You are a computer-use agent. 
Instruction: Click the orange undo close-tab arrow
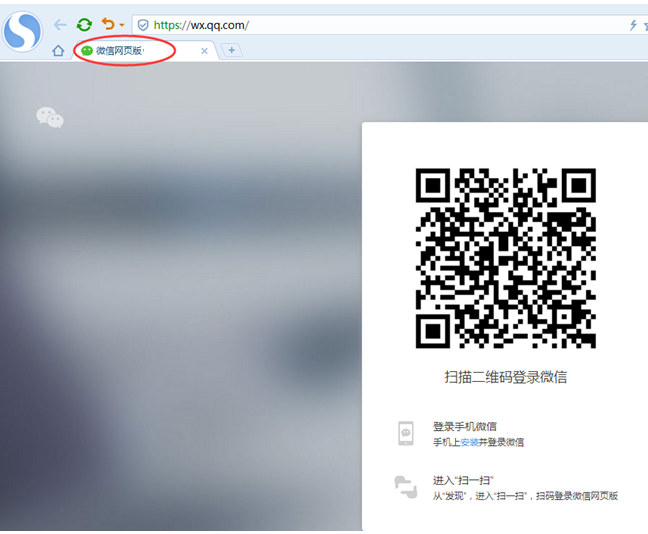pos(107,24)
